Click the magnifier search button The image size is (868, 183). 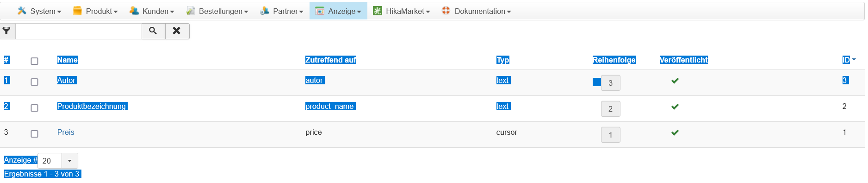pyautogui.click(x=153, y=31)
